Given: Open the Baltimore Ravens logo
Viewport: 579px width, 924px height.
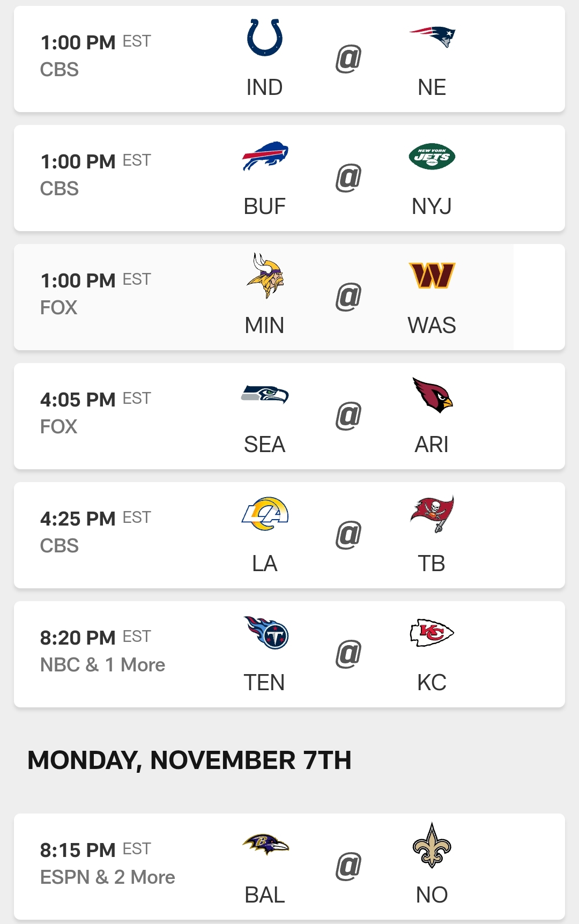Looking at the screenshot, I should point(265,845).
